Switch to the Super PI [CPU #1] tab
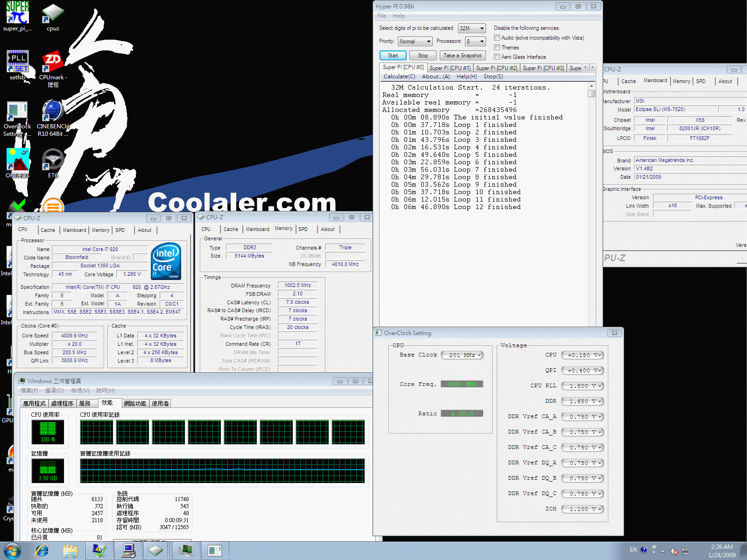Viewport: 747px width, 560px height. click(450, 68)
